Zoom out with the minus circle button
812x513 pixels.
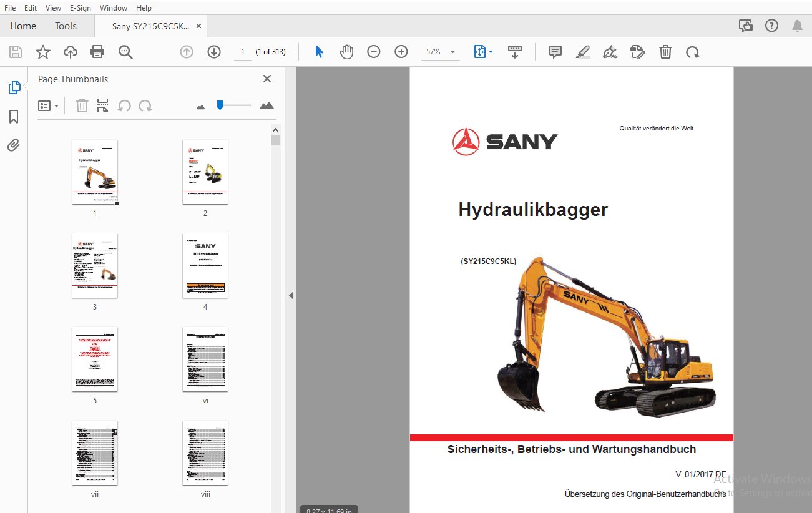[374, 52]
